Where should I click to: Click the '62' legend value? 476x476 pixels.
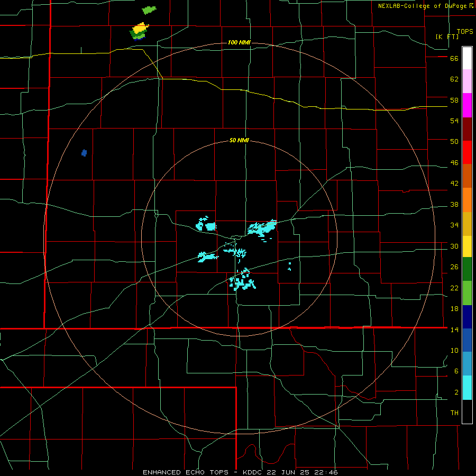point(454,79)
